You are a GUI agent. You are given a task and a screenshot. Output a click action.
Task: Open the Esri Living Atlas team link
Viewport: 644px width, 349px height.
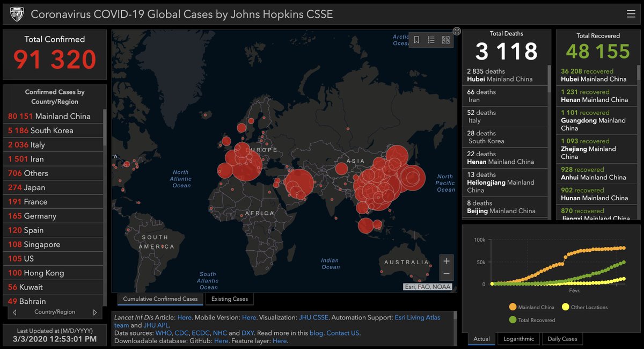tap(417, 317)
